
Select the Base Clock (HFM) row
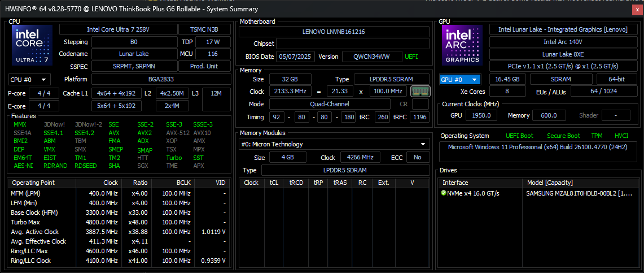[x=119, y=213]
